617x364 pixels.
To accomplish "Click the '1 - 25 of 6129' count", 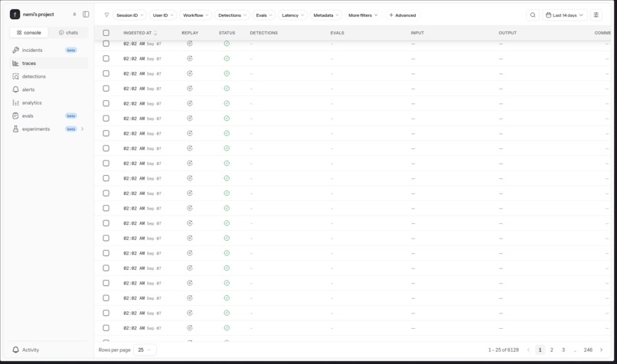I will [504, 349].
